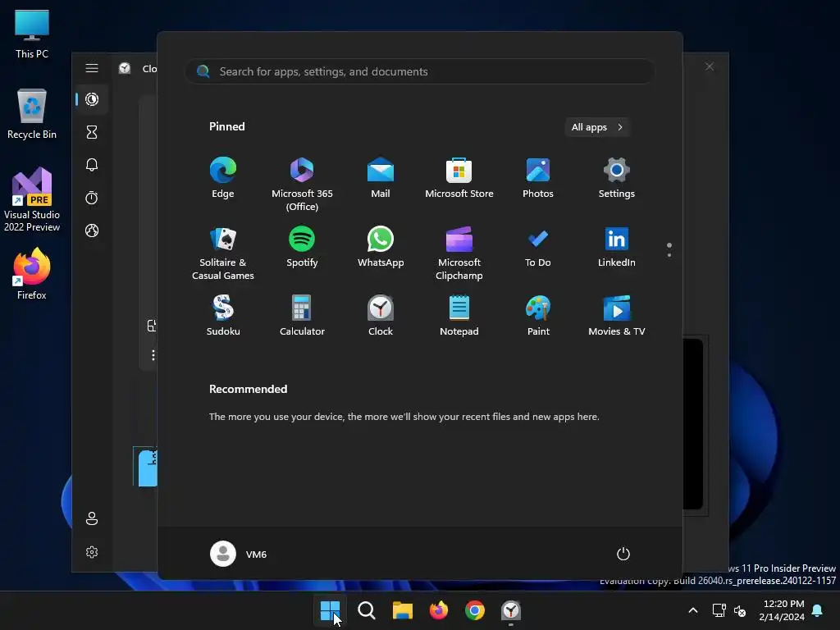Image resolution: width=840 pixels, height=630 pixels.
Task: Show hidden icons in system tray
Action: [692, 610]
